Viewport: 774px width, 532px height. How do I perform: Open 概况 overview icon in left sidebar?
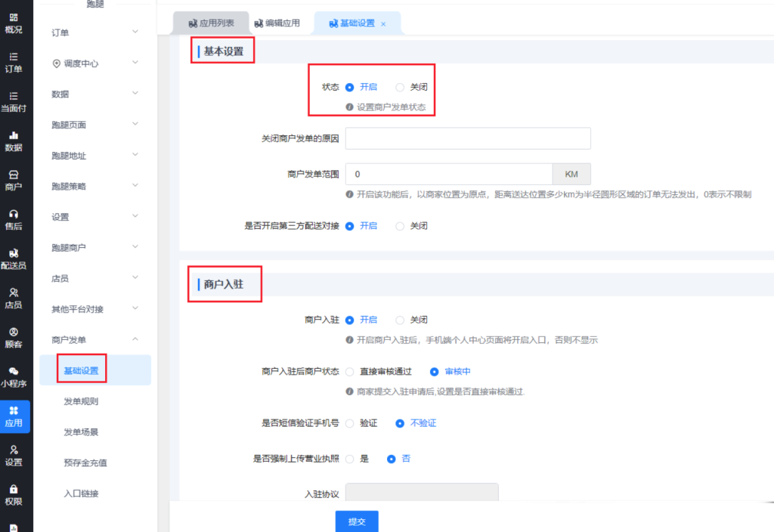point(14,23)
